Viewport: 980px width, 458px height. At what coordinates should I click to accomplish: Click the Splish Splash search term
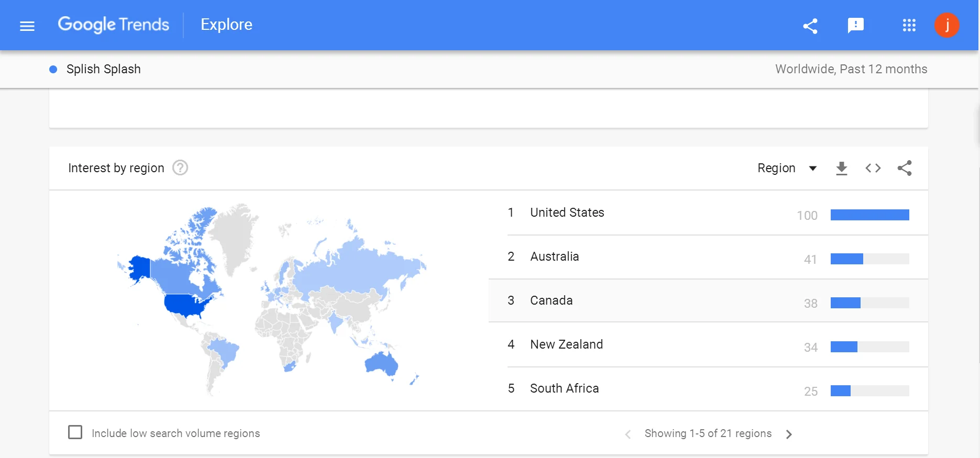click(103, 69)
